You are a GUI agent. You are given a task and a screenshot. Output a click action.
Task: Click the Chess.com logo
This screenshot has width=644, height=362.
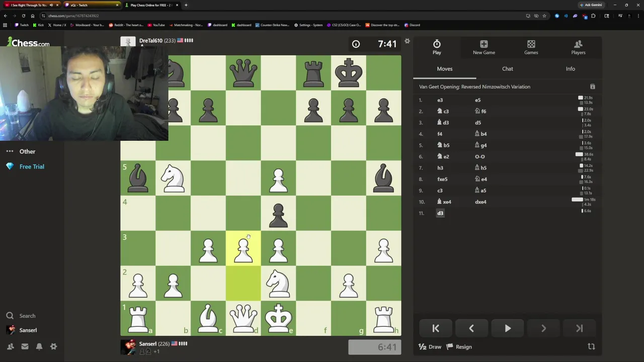click(28, 42)
